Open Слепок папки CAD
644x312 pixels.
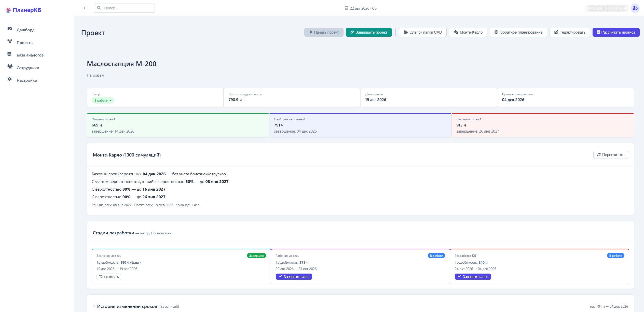(x=423, y=32)
